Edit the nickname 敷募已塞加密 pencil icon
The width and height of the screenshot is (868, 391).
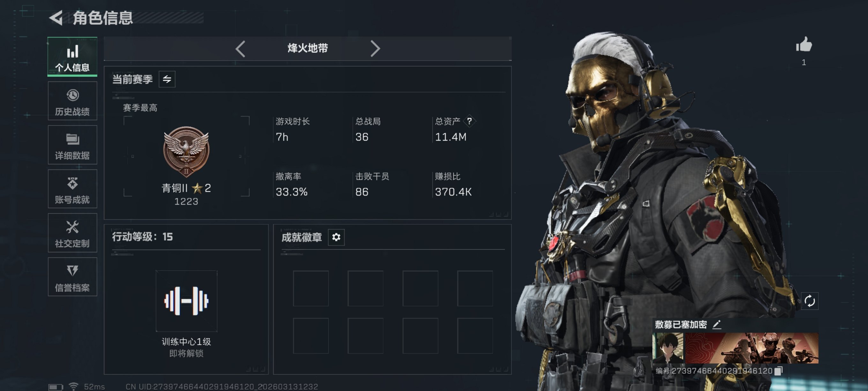[x=717, y=325]
